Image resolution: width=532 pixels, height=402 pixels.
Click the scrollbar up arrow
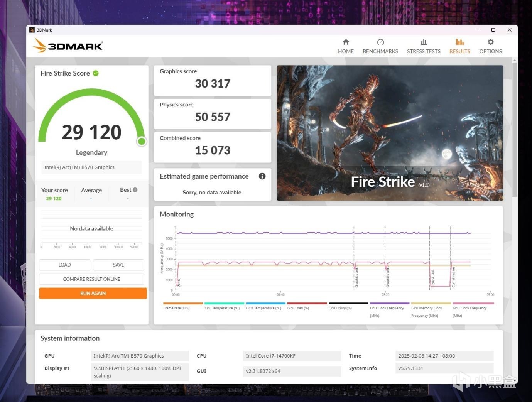pyautogui.click(x=515, y=60)
